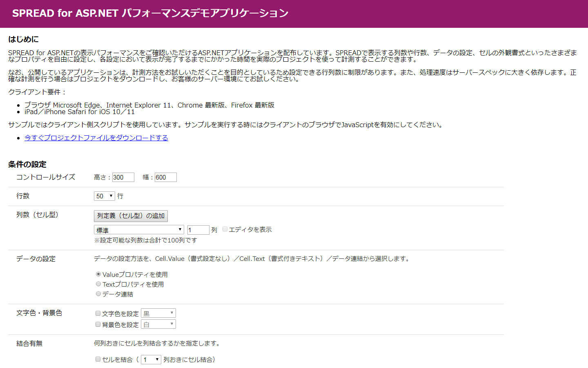The width and height of the screenshot is (588, 368).
Task: Select the データ連結 radio button
Action: click(98, 294)
